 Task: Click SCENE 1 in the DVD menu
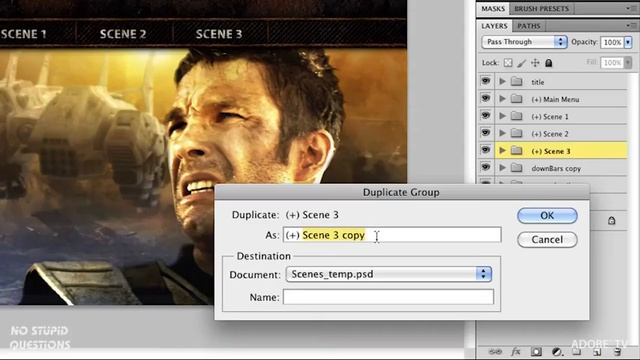pyautogui.click(x=23, y=34)
